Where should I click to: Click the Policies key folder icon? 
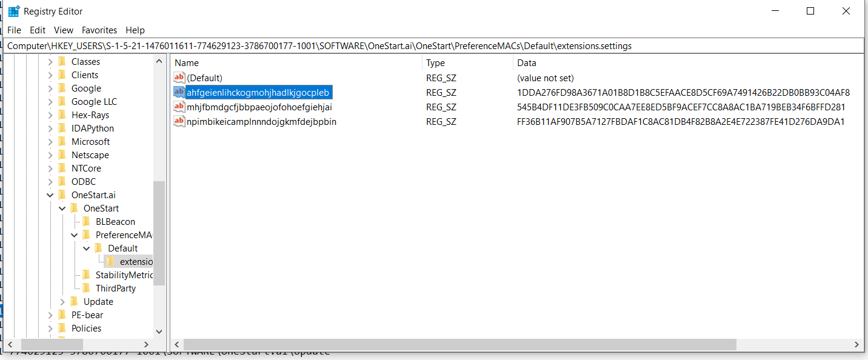coord(62,328)
